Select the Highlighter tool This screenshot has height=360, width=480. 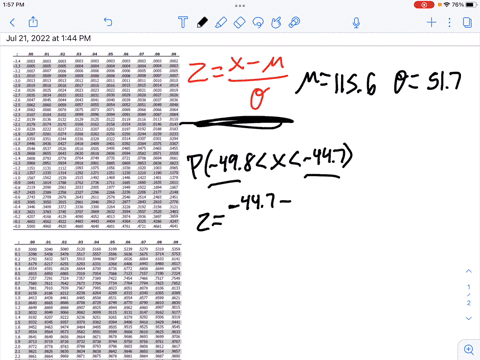click(221, 22)
